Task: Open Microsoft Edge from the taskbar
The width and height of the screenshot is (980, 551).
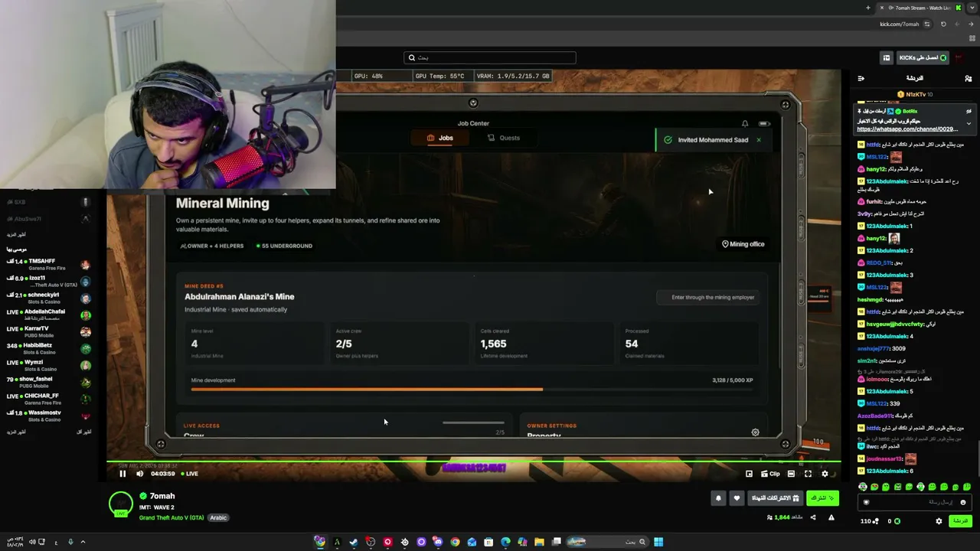Action: point(505,542)
